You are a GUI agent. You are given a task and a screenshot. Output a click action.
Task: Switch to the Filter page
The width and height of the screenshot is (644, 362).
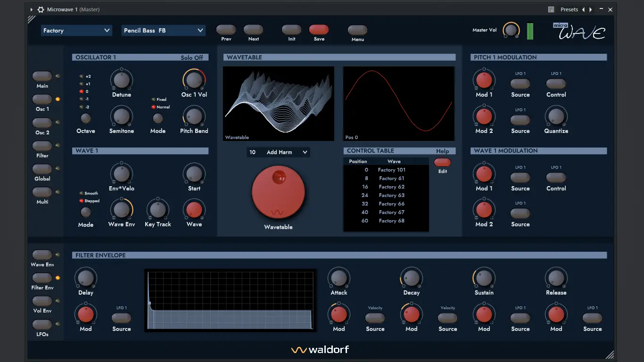coord(42,146)
